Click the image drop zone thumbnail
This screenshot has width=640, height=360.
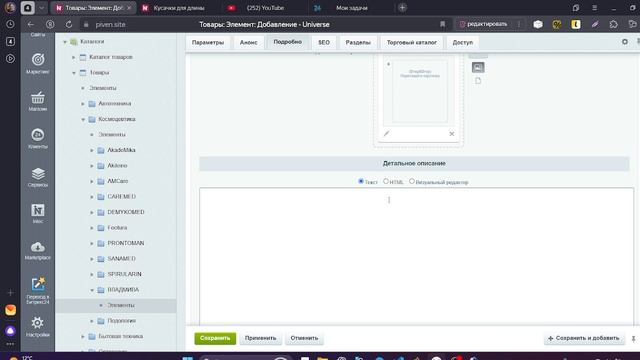tap(420, 92)
